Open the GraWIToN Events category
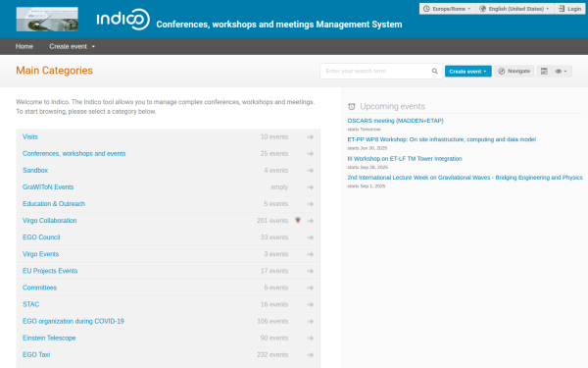 tap(48, 187)
